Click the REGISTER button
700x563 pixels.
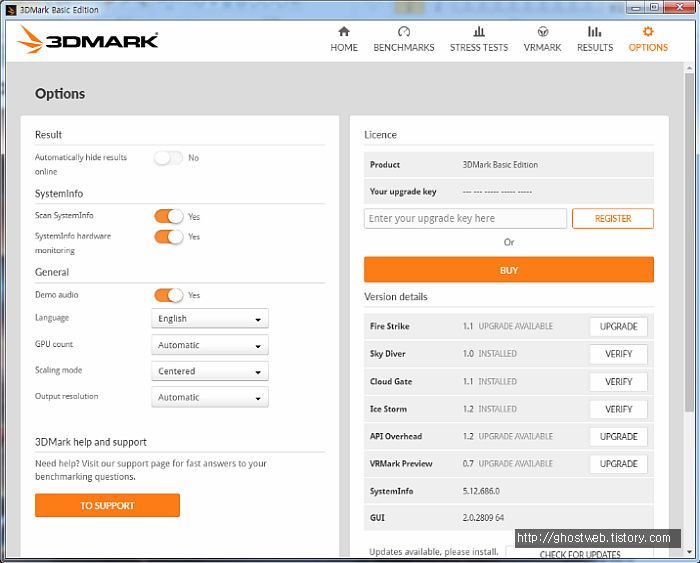612,218
